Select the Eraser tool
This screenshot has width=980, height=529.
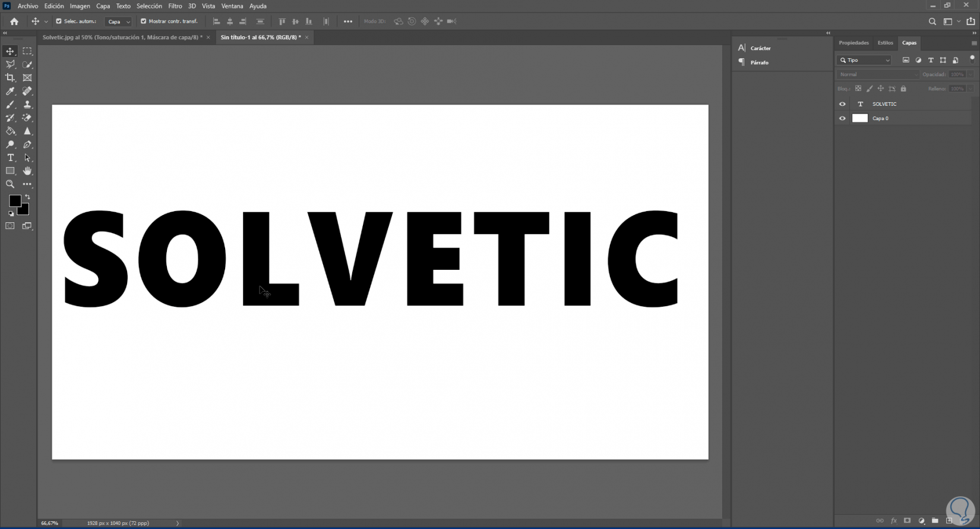tap(27, 118)
